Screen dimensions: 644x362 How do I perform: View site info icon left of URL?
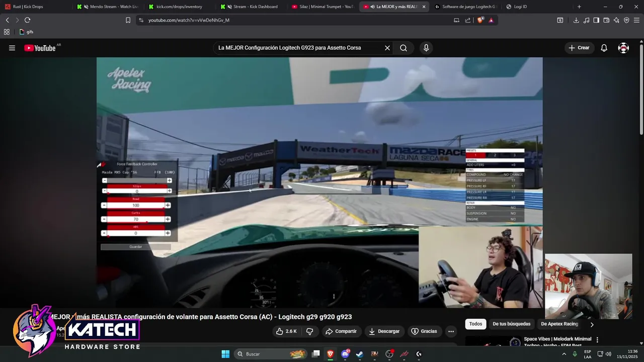pyautogui.click(x=141, y=20)
